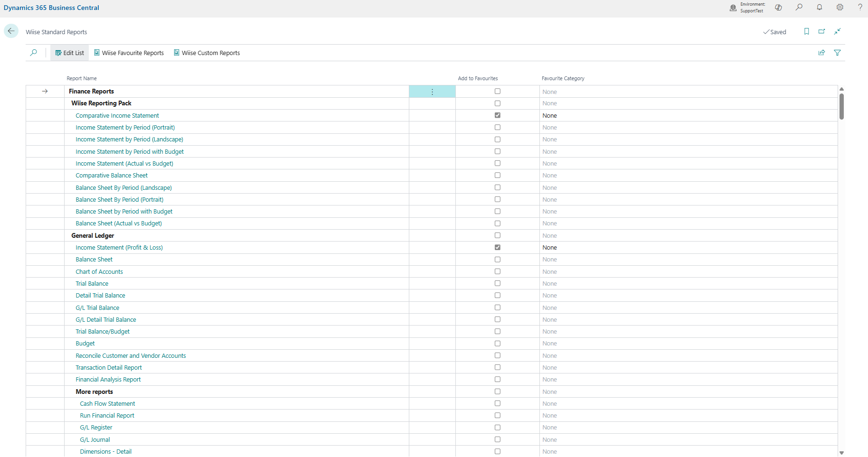This screenshot has width=868, height=457.
Task: Click the Help question mark icon
Action: click(860, 8)
